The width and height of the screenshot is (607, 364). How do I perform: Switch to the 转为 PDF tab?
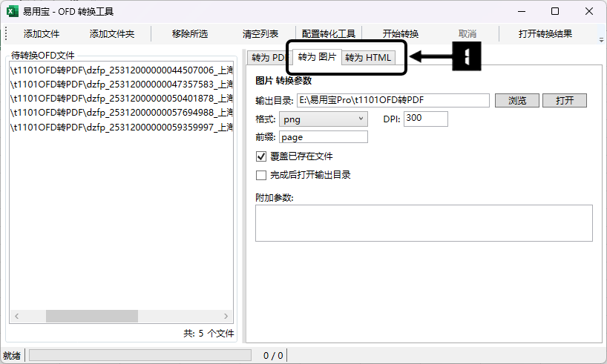(267, 58)
